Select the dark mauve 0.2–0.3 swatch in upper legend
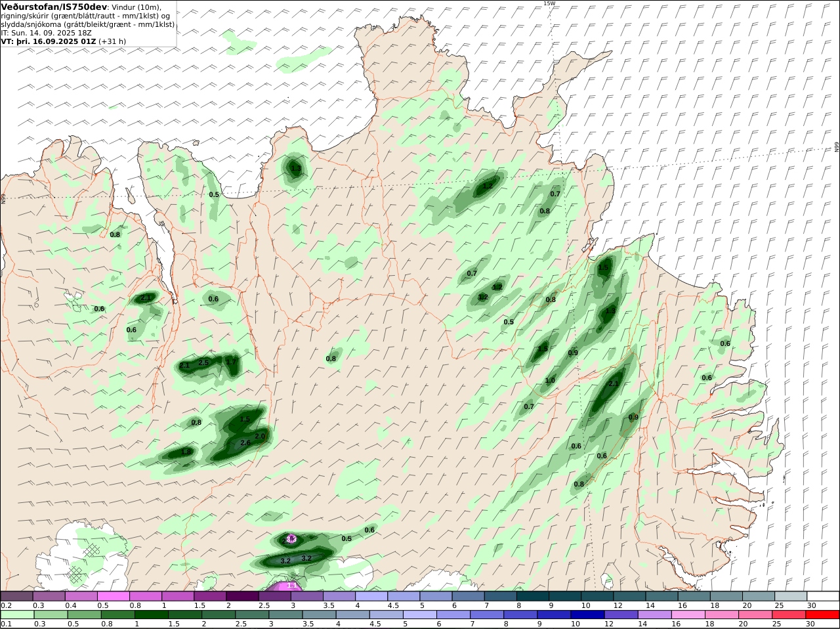This screenshot has width=840, height=629. (x=17, y=596)
